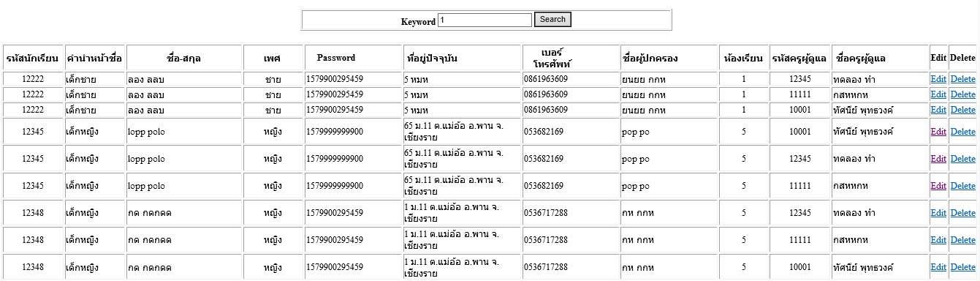Click address 5 หมห in teacher 12345 row
Image resolution: width=980 pixels, height=281 pixels.
[417, 79]
